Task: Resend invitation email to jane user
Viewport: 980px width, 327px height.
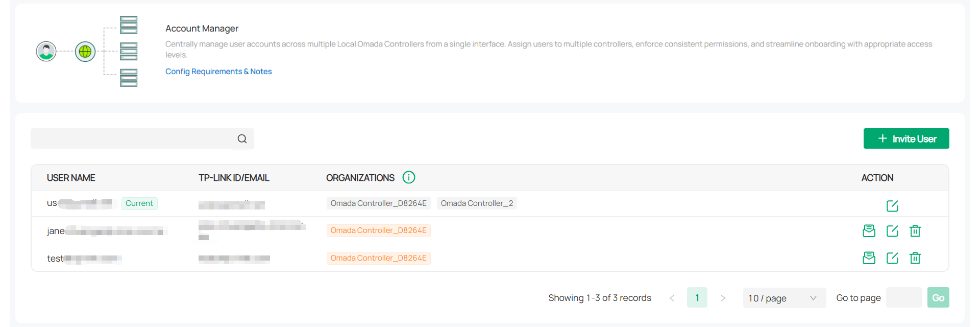Action: click(x=869, y=231)
